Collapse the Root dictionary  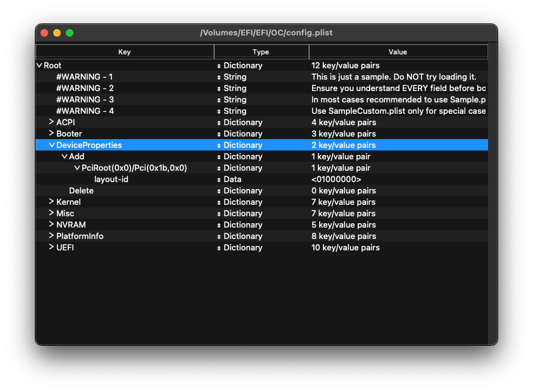(40, 66)
